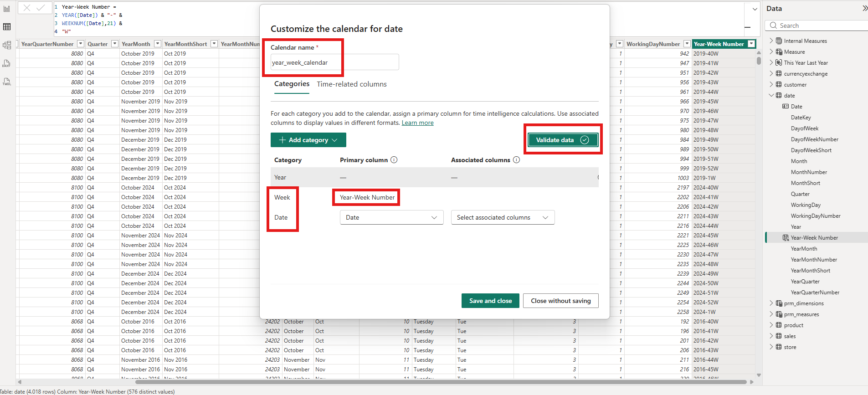
Task: Click the product table icon
Action: [779, 325]
